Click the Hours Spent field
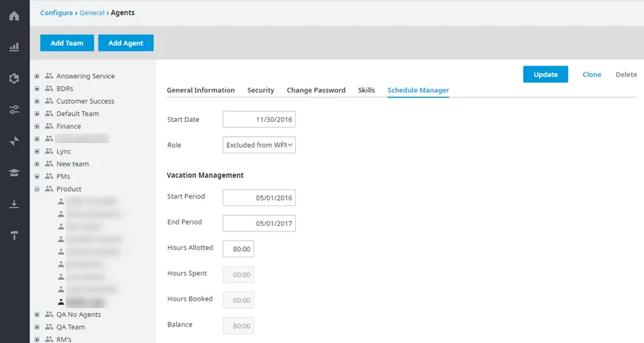644x343 pixels. [238, 275]
